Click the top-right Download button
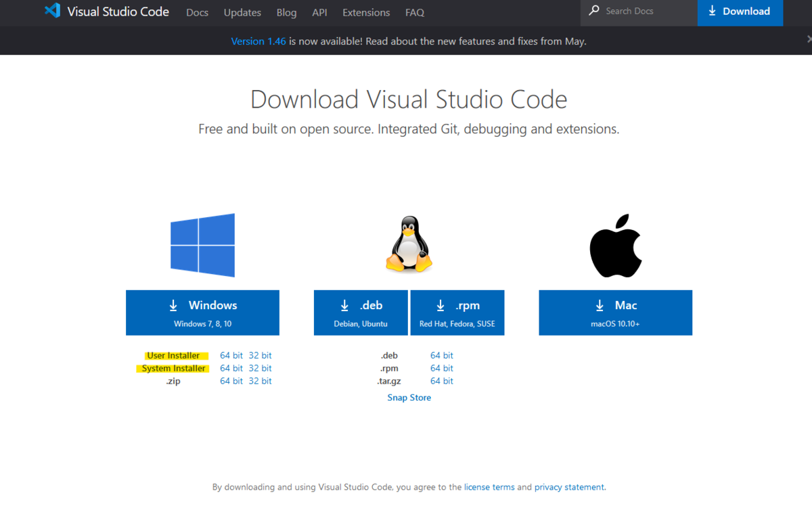The height and width of the screenshot is (506, 812). pyautogui.click(x=740, y=11)
